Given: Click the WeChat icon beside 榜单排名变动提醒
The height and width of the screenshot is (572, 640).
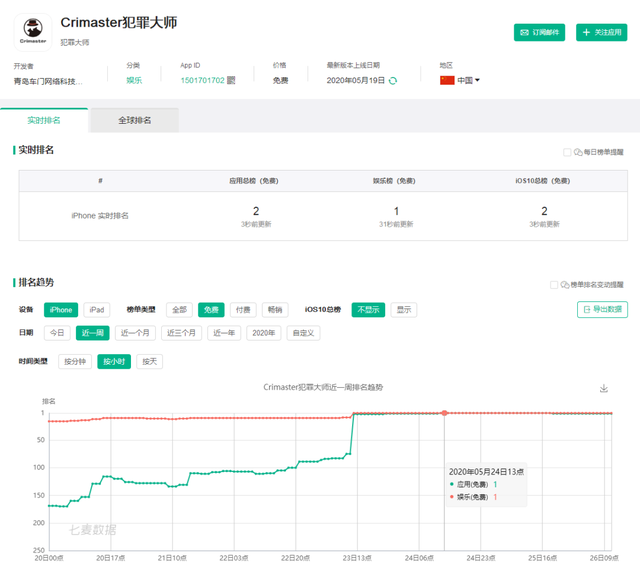Looking at the screenshot, I should [x=565, y=285].
